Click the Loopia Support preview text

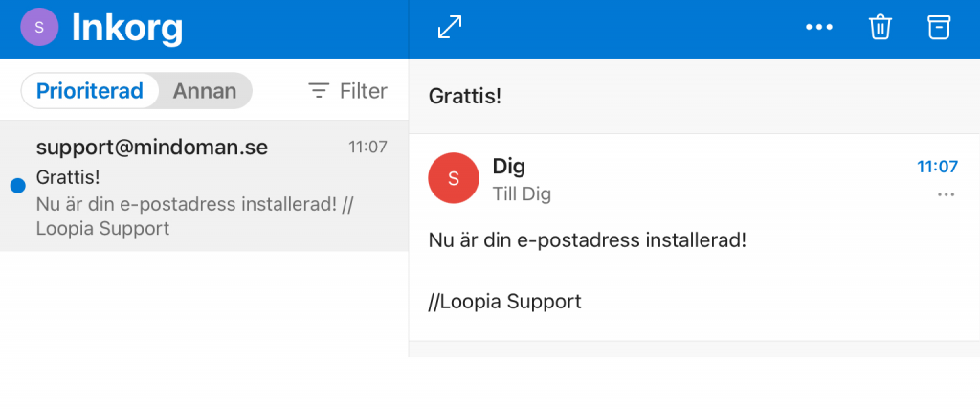(102, 228)
